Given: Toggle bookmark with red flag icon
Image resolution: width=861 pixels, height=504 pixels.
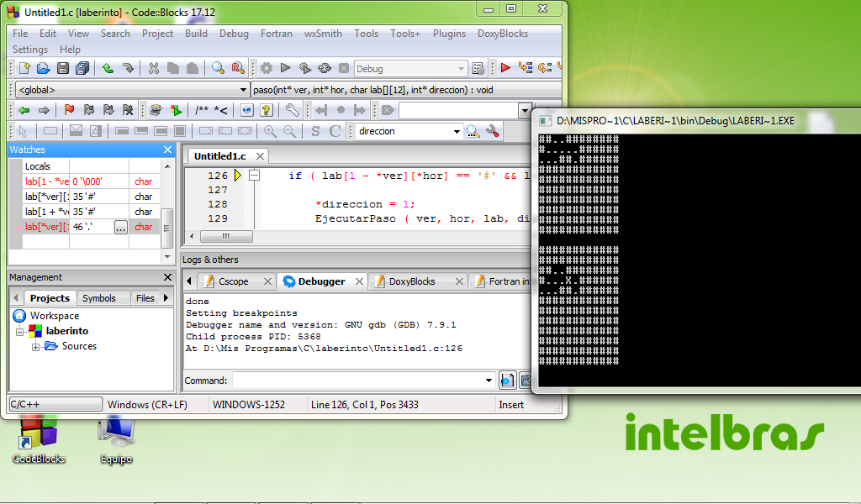Looking at the screenshot, I should click(x=69, y=110).
